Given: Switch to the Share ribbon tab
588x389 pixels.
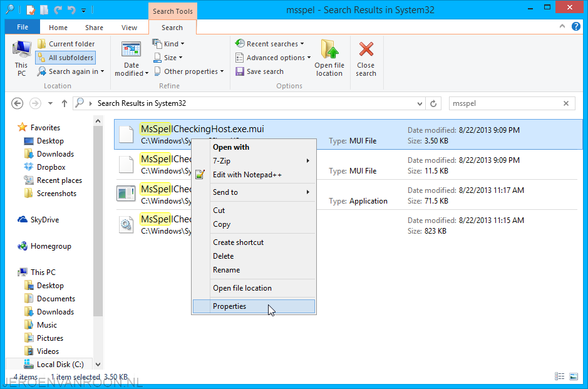Looking at the screenshot, I should click(94, 28).
